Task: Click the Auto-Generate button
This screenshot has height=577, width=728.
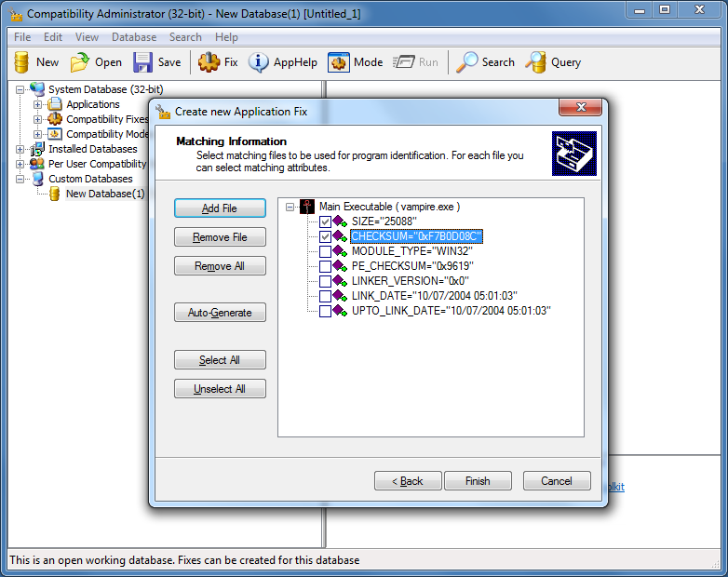Action: coord(220,313)
